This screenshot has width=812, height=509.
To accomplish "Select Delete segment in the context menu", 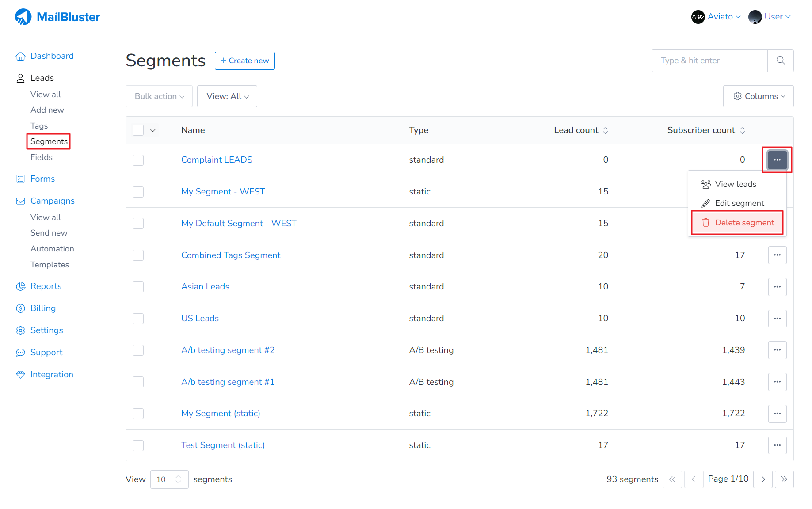I will tap(743, 222).
